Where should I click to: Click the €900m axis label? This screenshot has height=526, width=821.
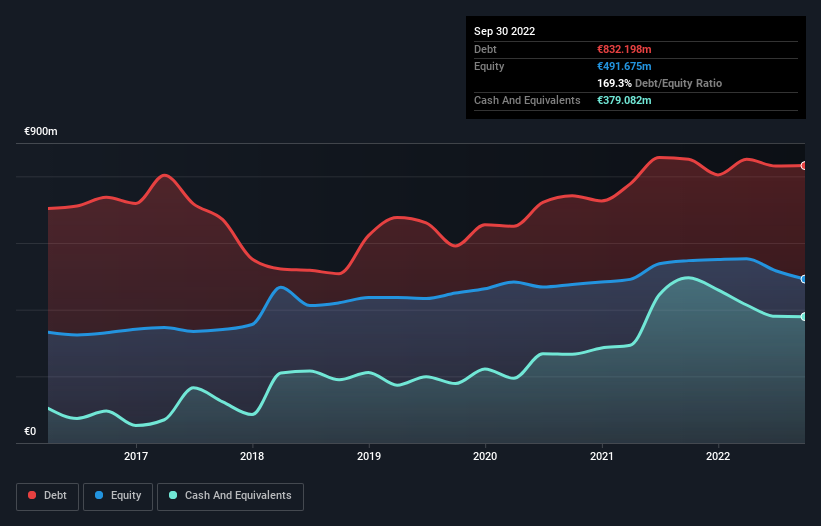(41, 131)
